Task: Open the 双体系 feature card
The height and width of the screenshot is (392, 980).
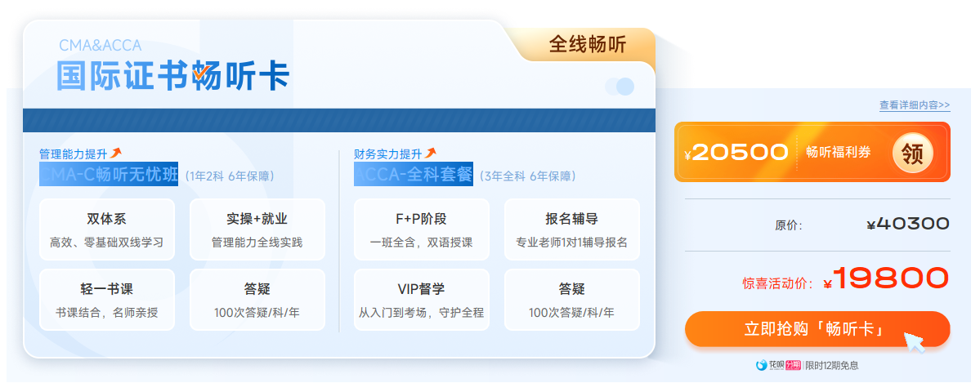Action: click(x=107, y=229)
